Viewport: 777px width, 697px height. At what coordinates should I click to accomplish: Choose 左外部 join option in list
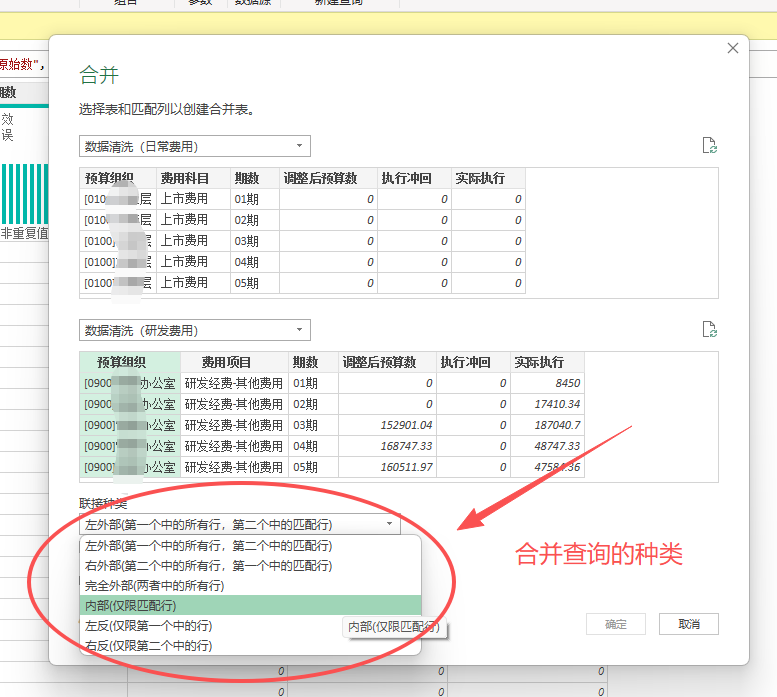click(250, 545)
